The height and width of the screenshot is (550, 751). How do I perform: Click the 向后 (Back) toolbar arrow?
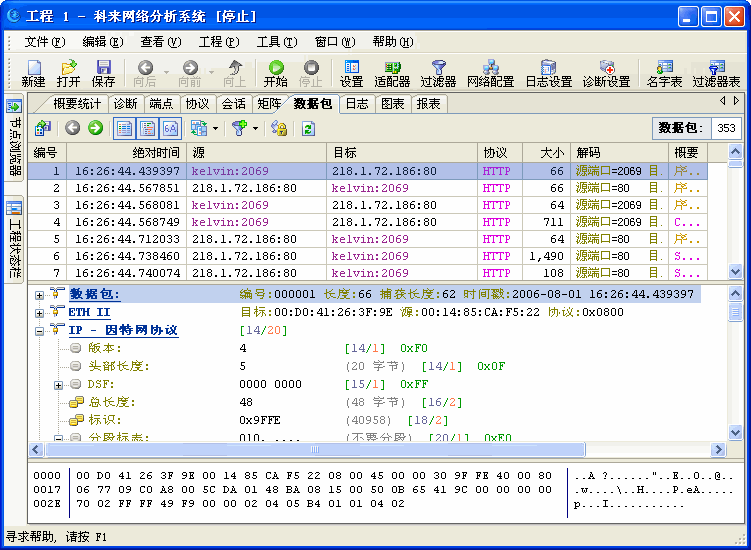click(x=145, y=73)
